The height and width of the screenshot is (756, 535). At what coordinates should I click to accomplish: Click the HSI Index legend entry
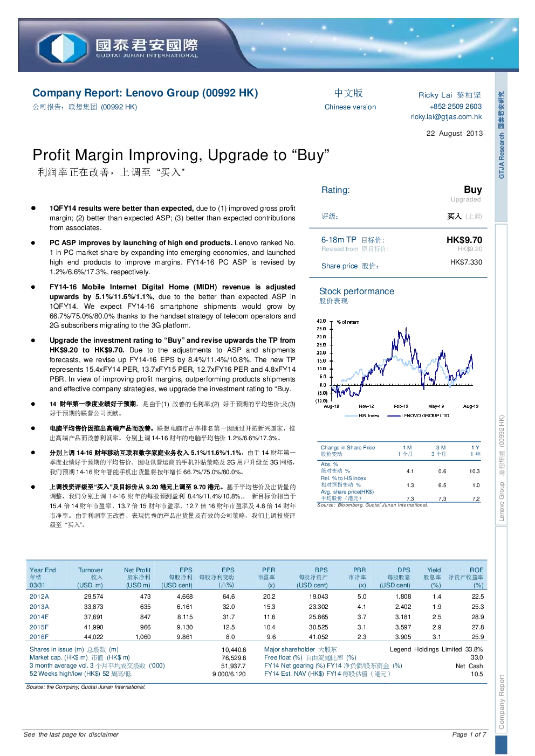[362, 415]
